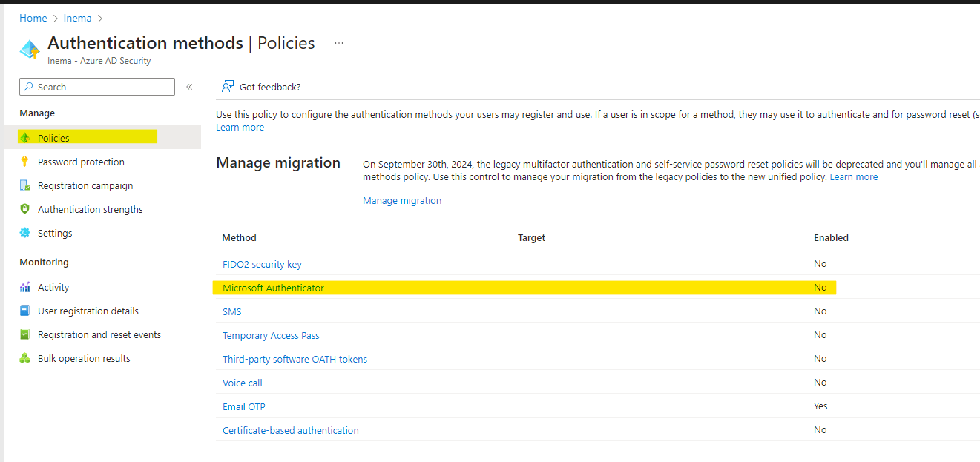Image resolution: width=980 pixels, height=462 pixels.
Task: Click No value for Certificate-based authentication
Action: tap(820, 429)
